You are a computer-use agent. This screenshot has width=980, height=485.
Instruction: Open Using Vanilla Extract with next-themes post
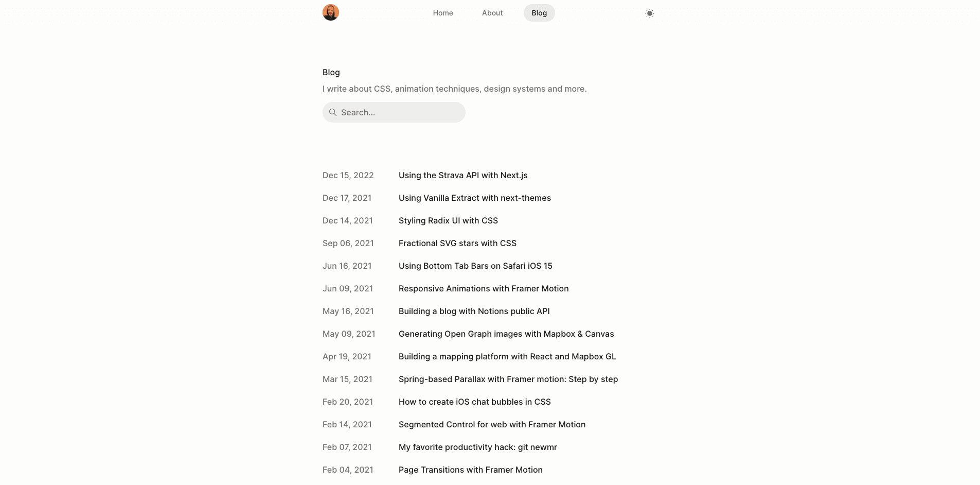pyautogui.click(x=475, y=198)
